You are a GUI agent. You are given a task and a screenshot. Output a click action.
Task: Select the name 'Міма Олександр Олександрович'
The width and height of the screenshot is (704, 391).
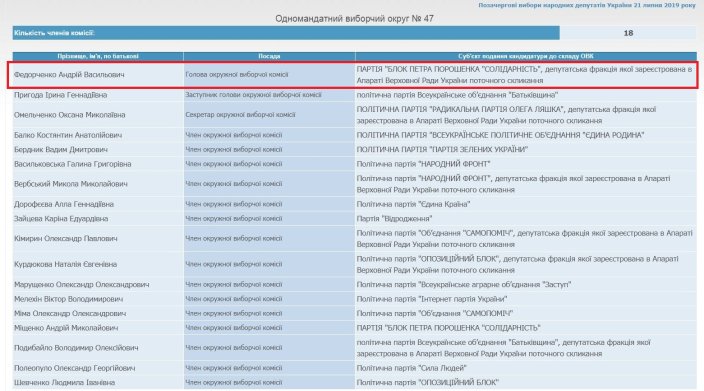[70, 313]
